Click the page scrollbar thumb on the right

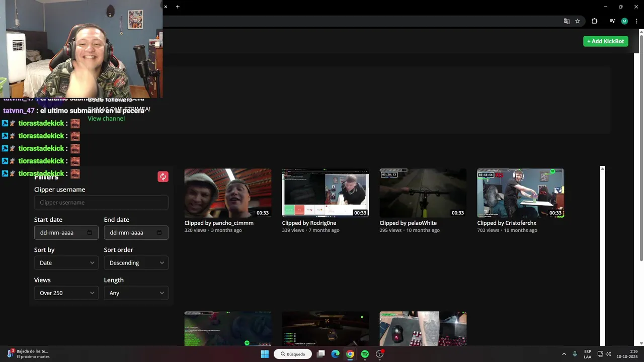(641, 148)
